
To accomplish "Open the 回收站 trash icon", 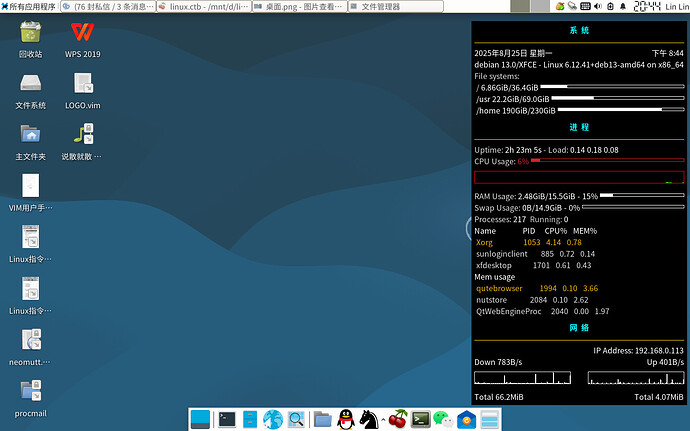I will (x=30, y=32).
